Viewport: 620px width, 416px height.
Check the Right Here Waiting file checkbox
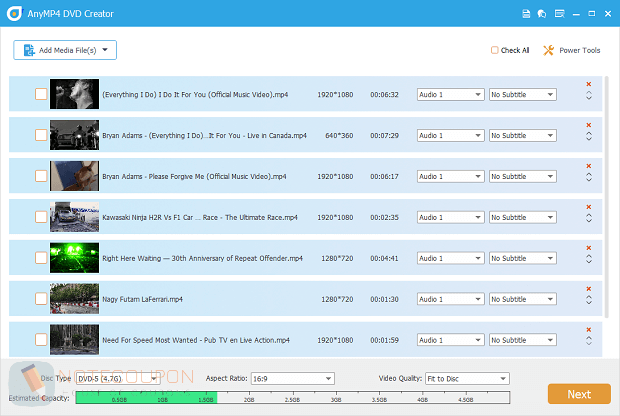coord(41,258)
